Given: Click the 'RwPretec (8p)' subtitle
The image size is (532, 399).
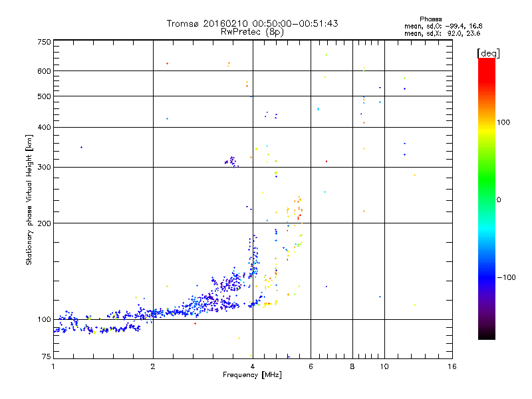Looking at the screenshot, I should [252, 32].
